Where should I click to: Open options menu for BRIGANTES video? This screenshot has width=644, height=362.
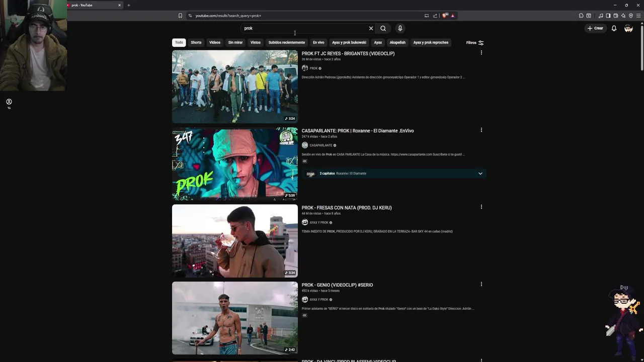tap(481, 53)
